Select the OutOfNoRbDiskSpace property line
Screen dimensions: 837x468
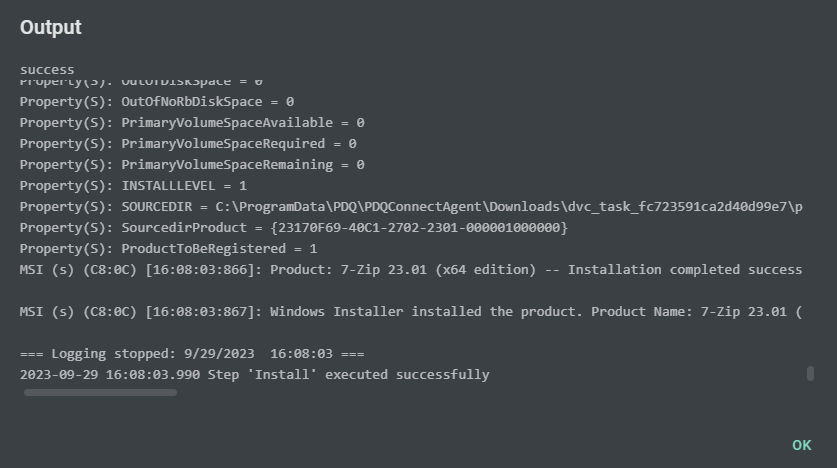click(157, 102)
